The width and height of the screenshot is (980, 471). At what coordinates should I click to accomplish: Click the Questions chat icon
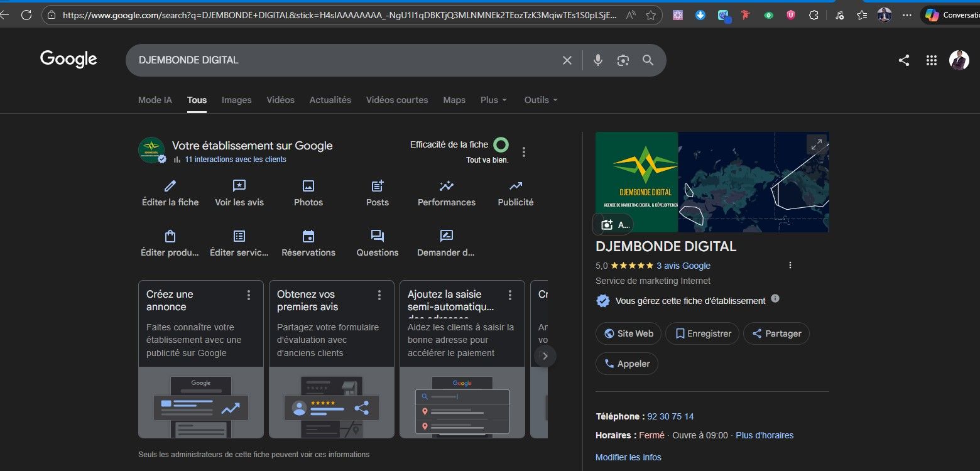pyautogui.click(x=378, y=236)
